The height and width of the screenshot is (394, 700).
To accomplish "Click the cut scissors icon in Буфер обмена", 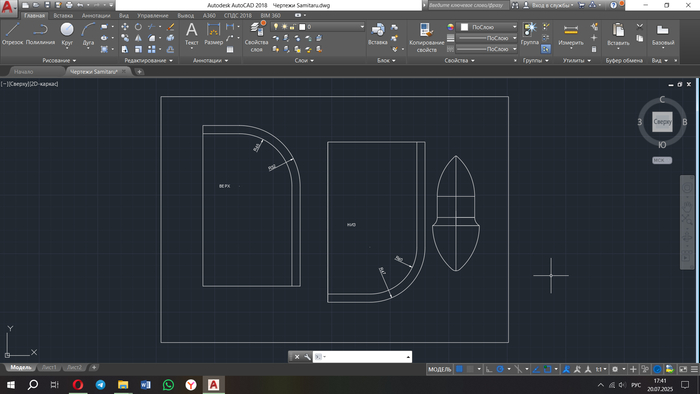I will pyautogui.click(x=640, y=26).
